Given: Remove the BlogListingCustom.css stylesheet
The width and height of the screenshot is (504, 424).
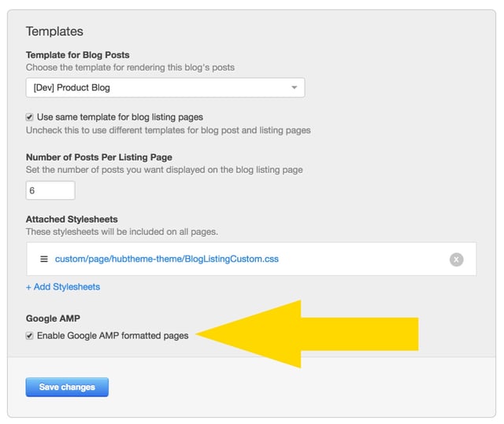Looking at the screenshot, I should 456,260.
